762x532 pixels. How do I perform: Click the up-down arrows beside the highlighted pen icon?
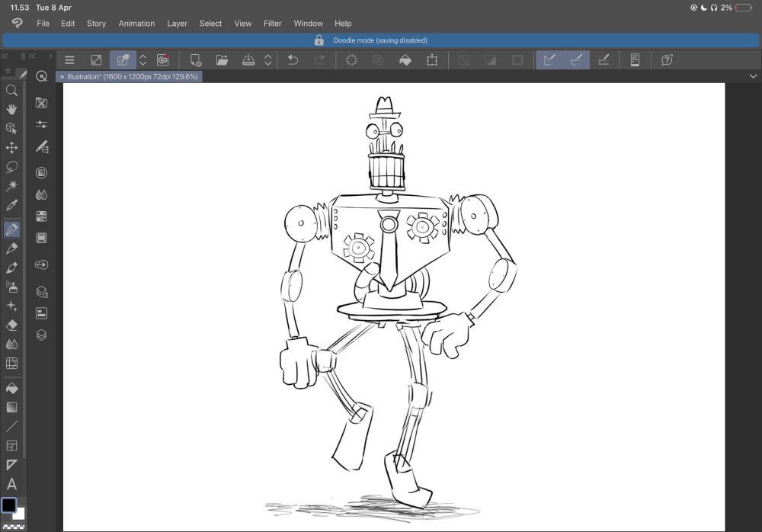pyautogui.click(x=143, y=59)
